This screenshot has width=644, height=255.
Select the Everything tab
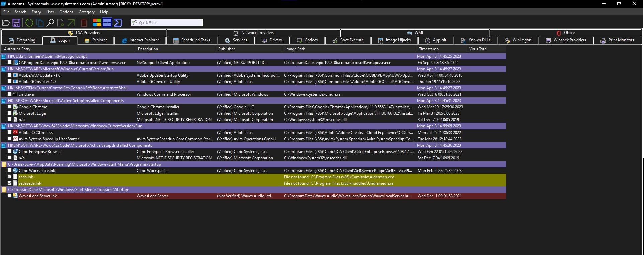coord(22,40)
